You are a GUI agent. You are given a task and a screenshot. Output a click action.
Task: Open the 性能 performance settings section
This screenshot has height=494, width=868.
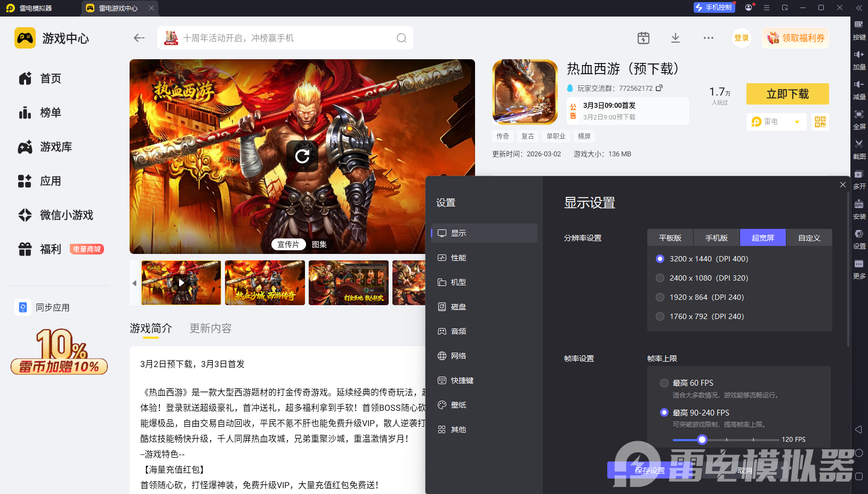coord(484,258)
